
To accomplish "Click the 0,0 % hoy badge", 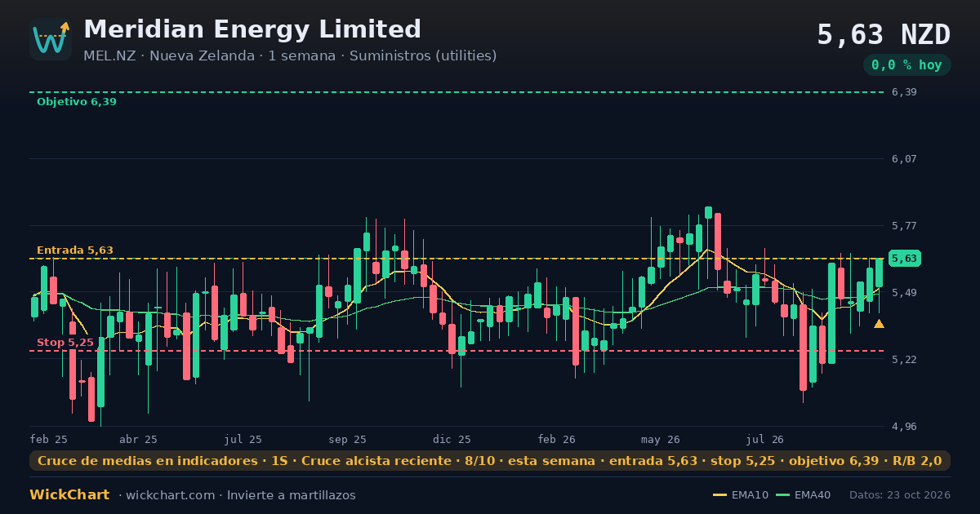I will tap(906, 65).
